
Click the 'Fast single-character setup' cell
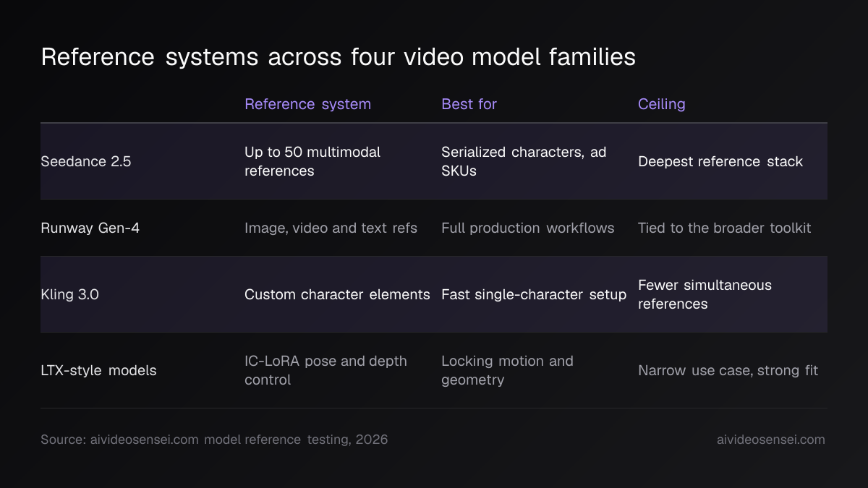coord(534,294)
